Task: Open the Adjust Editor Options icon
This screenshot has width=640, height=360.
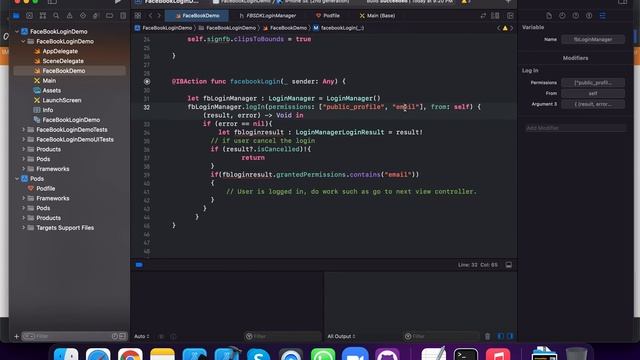Action: point(495,16)
